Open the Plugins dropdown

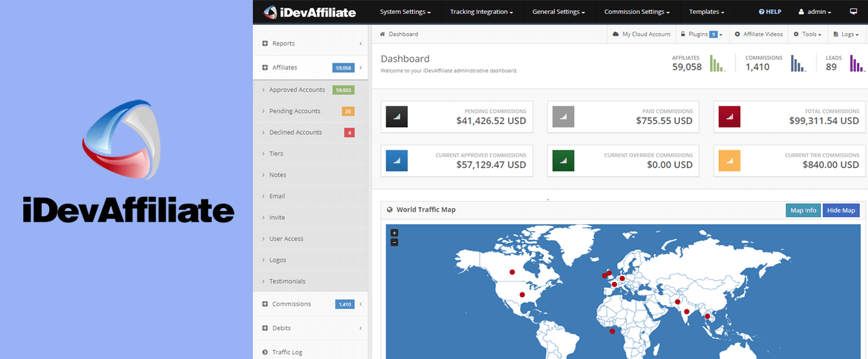(x=701, y=34)
